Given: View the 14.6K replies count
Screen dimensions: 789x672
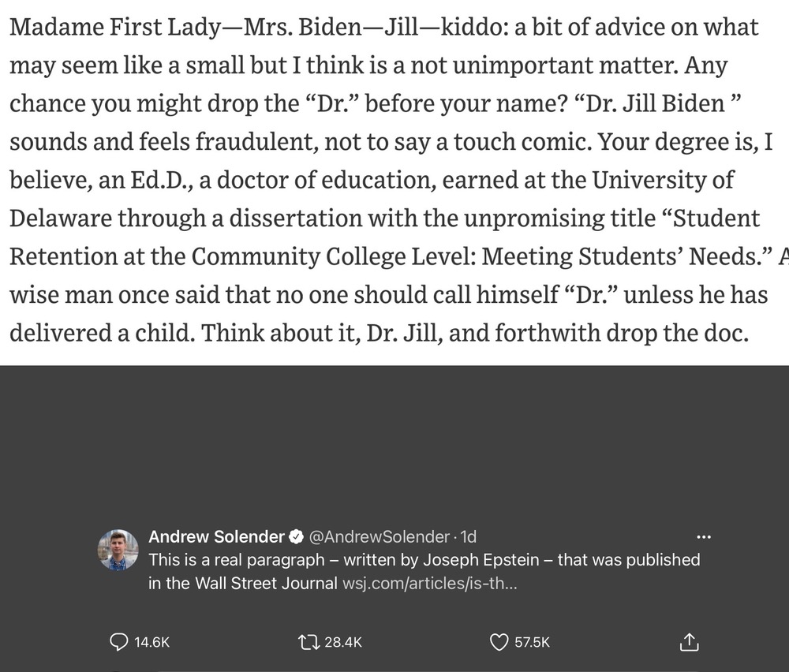Looking at the screenshot, I should (152, 642).
